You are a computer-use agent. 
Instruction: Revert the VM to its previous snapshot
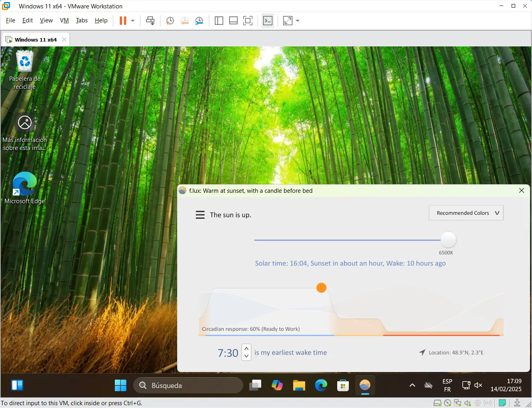[184, 21]
